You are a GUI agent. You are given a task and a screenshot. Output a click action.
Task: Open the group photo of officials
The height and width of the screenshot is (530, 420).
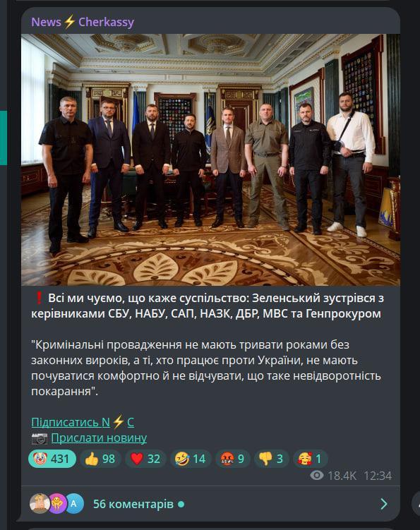(x=210, y=159)
